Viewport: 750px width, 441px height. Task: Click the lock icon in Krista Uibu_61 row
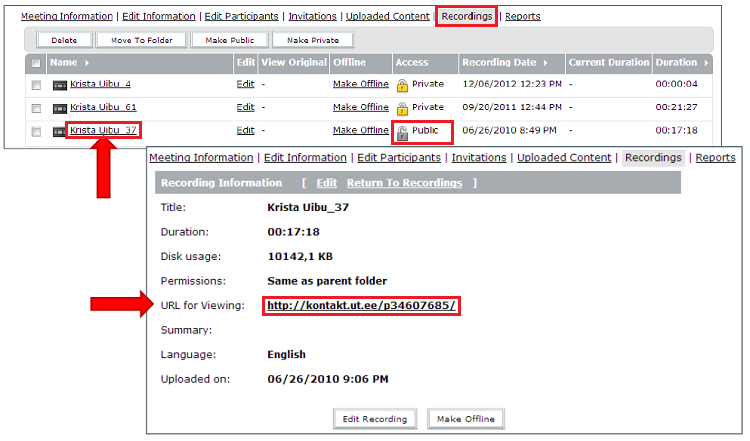[402, 108]
